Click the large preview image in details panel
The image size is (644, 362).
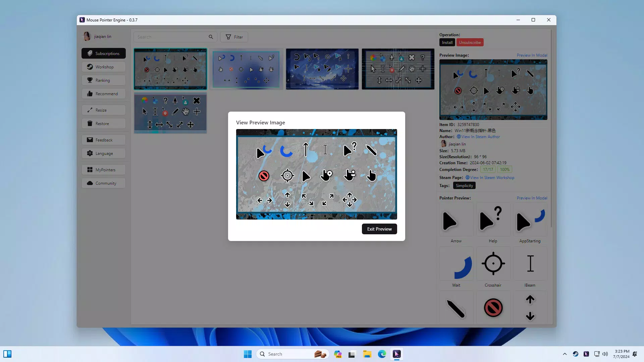coord(493,90)
